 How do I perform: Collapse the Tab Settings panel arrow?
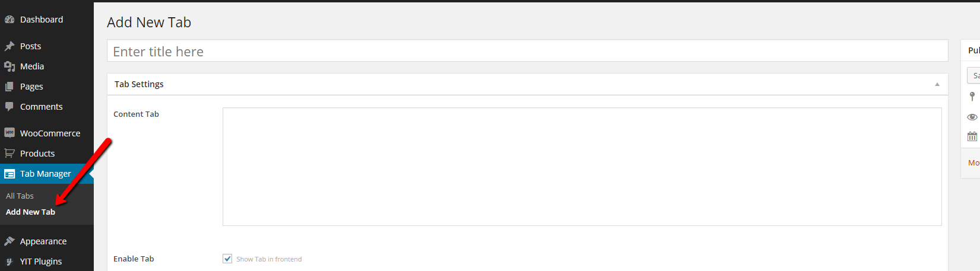coord(937,84)
